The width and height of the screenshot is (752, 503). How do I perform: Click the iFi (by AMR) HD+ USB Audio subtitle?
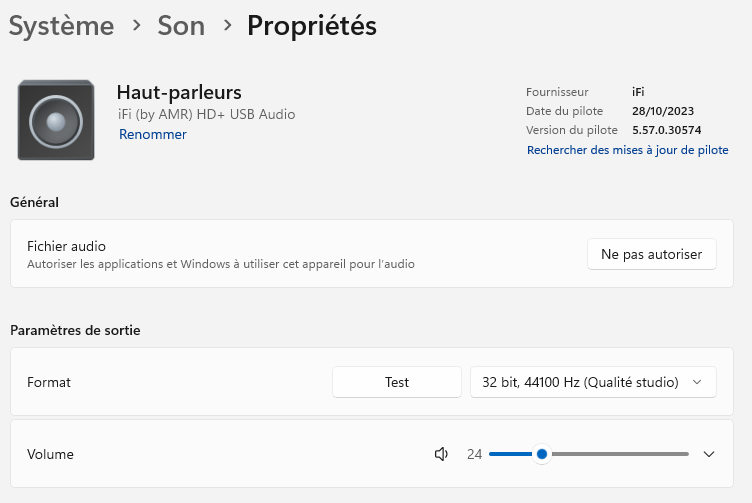[x=207, y=114]
